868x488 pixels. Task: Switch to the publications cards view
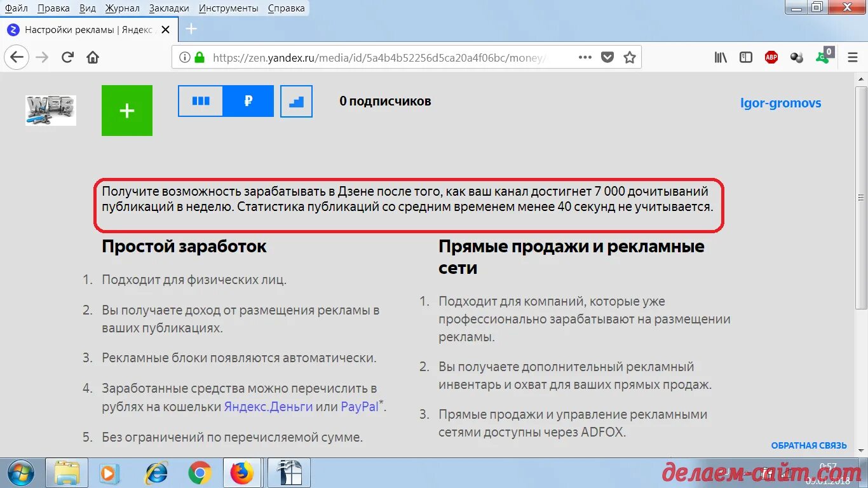[x=201, y=101]
